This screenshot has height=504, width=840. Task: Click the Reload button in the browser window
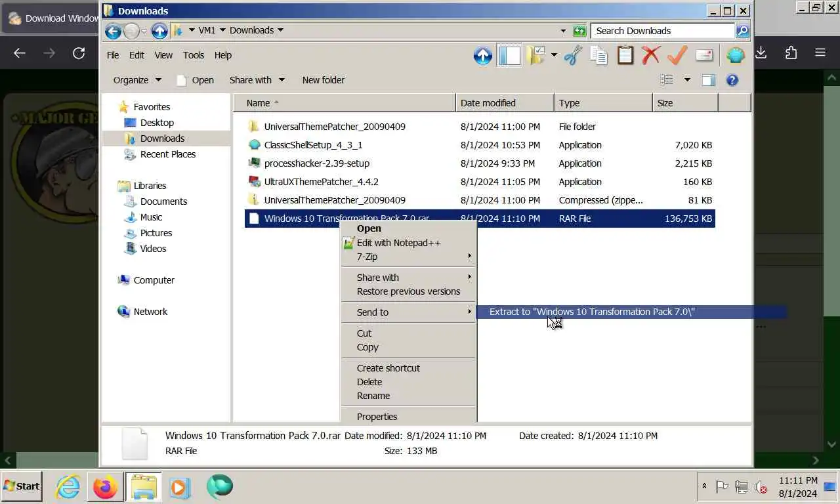click(79, 53)
